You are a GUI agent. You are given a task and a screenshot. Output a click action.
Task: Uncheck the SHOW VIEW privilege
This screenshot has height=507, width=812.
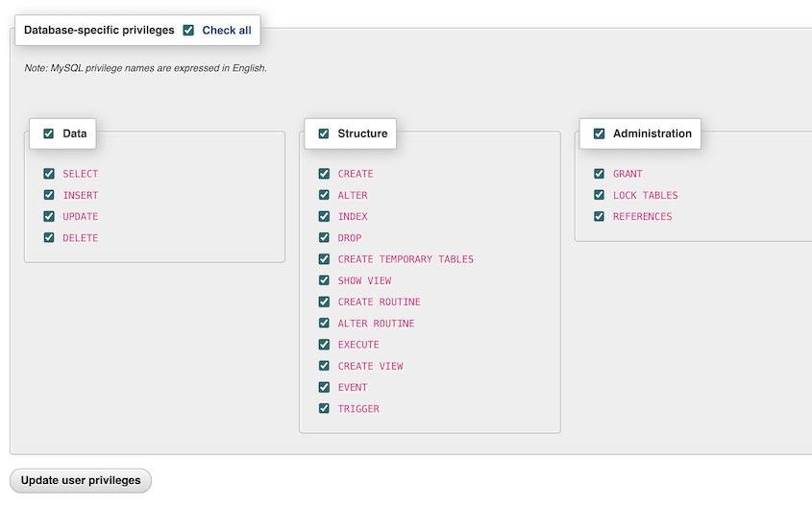click(324, 279)
